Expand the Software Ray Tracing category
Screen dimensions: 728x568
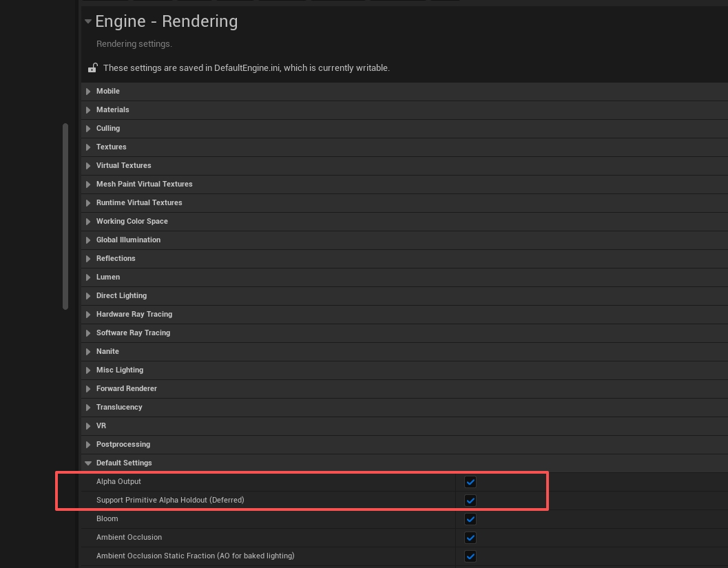click(88, 333)
